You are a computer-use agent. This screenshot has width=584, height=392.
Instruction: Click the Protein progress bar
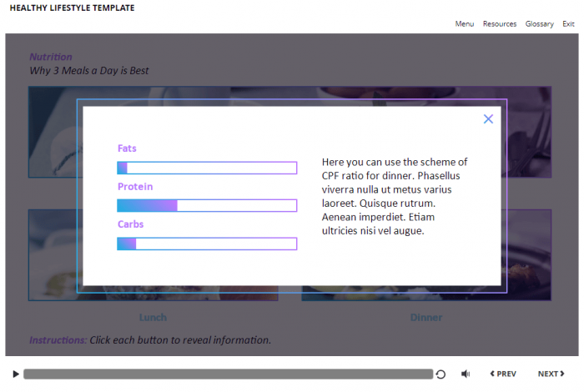207,205
